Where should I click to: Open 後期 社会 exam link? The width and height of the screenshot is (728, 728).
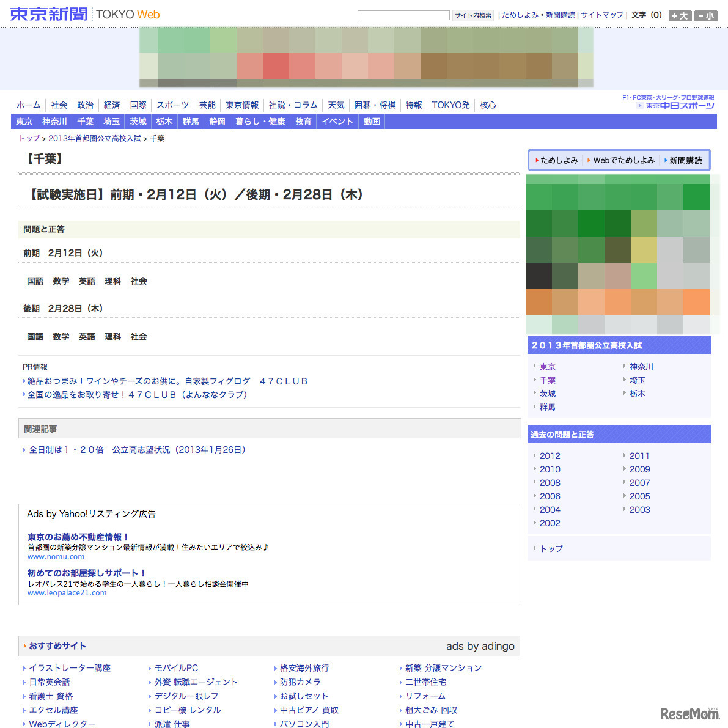pos(139,337)
